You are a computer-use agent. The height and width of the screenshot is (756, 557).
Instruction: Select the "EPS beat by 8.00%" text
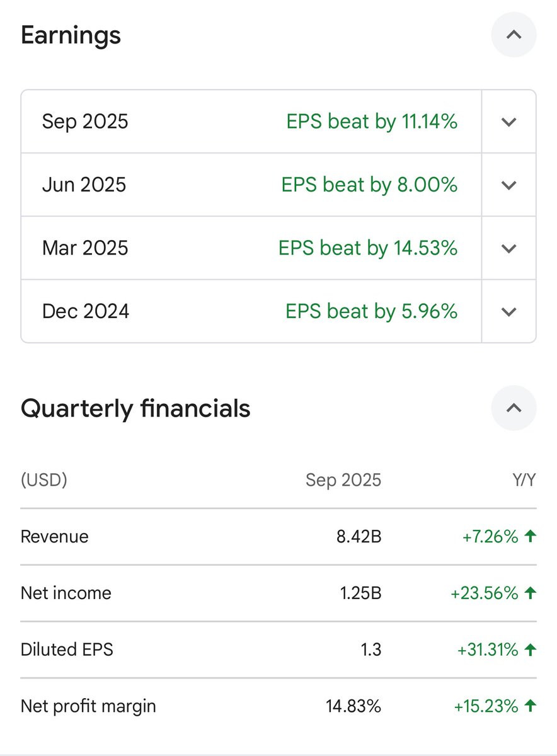pyautogui.click(x=369, y=185)
